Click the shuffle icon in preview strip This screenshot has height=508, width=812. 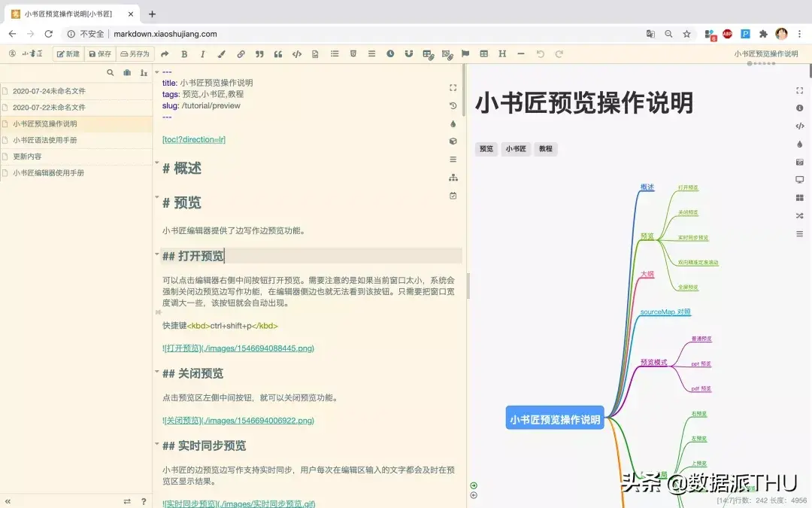coord(799,216)
